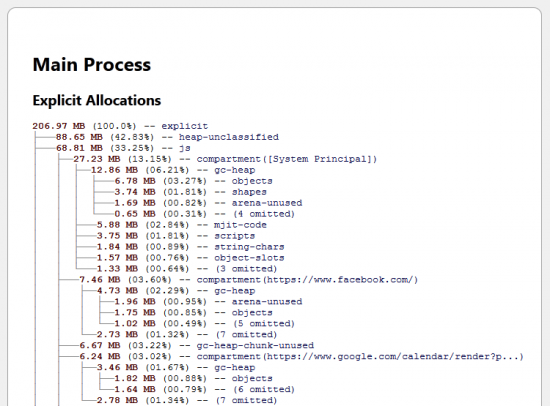The image size is (550, 406).
Task: Click the Explicit Allocations heading
Action: click(x=96, y=100)
